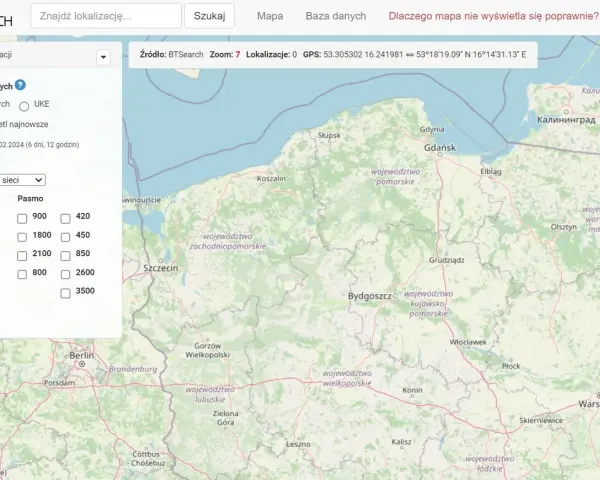Screen dimensions: 600x480
Task: Click 'województwo wielkopolskie' region label
Action: [347, 378]
